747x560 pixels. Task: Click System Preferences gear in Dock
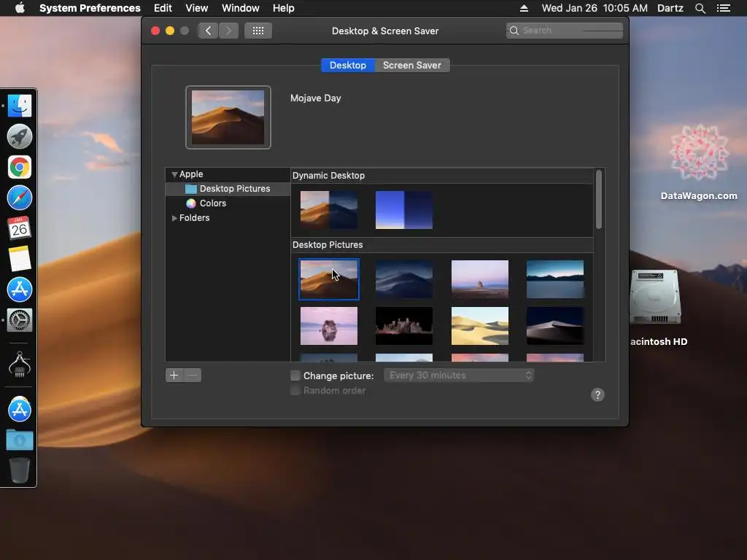(x=20, y=320)
